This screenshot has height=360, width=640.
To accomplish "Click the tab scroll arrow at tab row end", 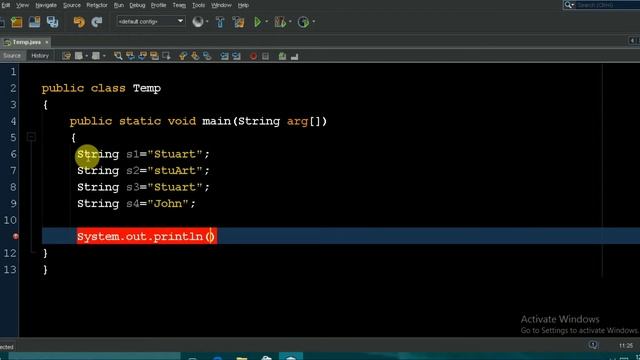I will [631, 40].
